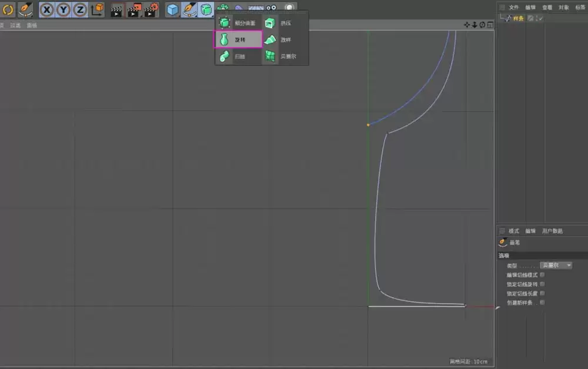Select the Loft (放样) generator
Image resolution: width=588 pixels, height=369 pixels.
(x=285, y=40)
